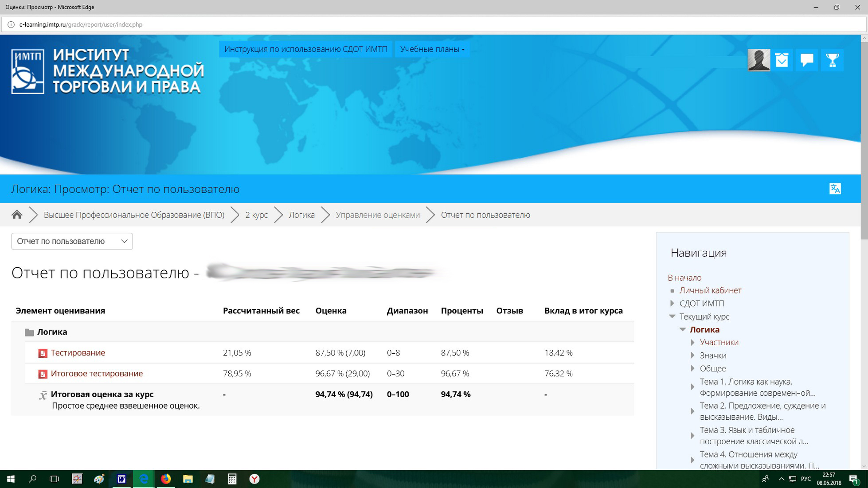The image size is (868, 488).
Task: Click the IMTP institute logo
Action: coord(108,71)
